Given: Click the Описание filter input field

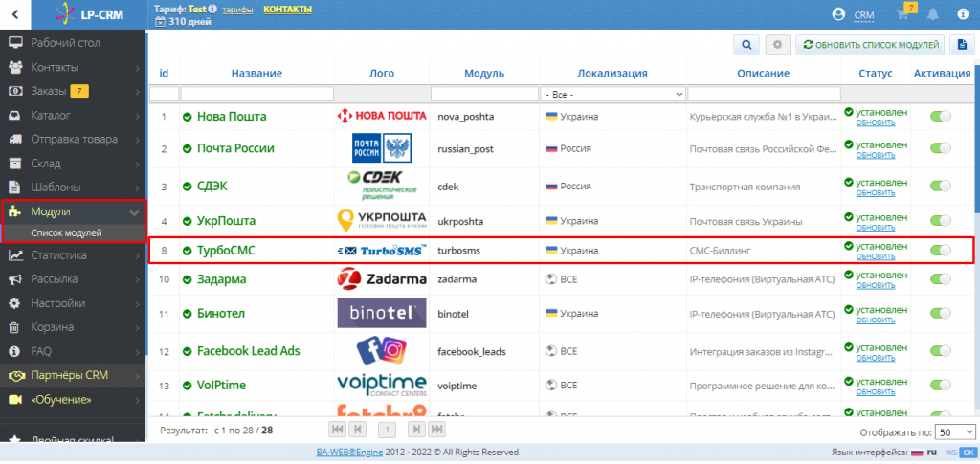Looking at the screenshot, I should coord(763,95).
